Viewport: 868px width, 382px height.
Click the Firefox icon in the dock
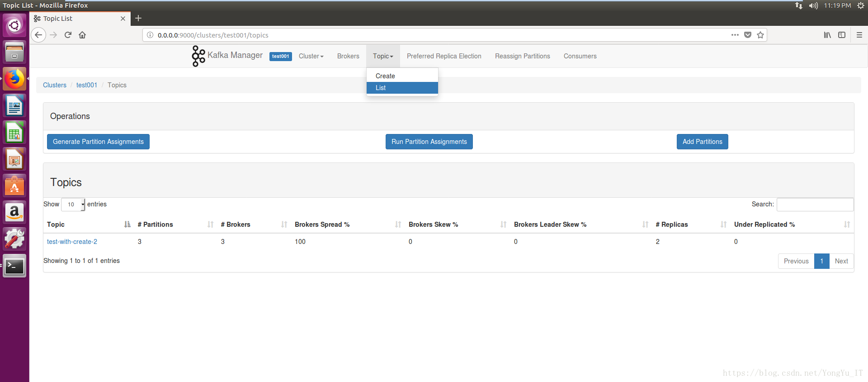click(x=14, y=79)
